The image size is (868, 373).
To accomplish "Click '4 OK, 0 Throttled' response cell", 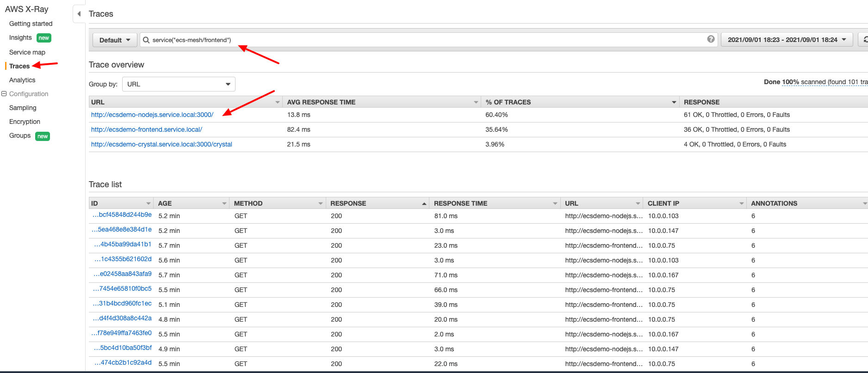I will pyautogui.click(x=735, y=144).
